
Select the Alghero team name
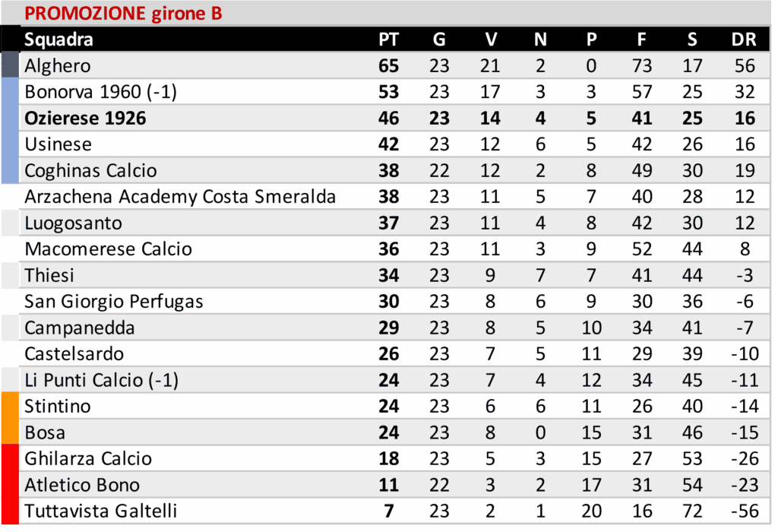[x=57, y=66]
